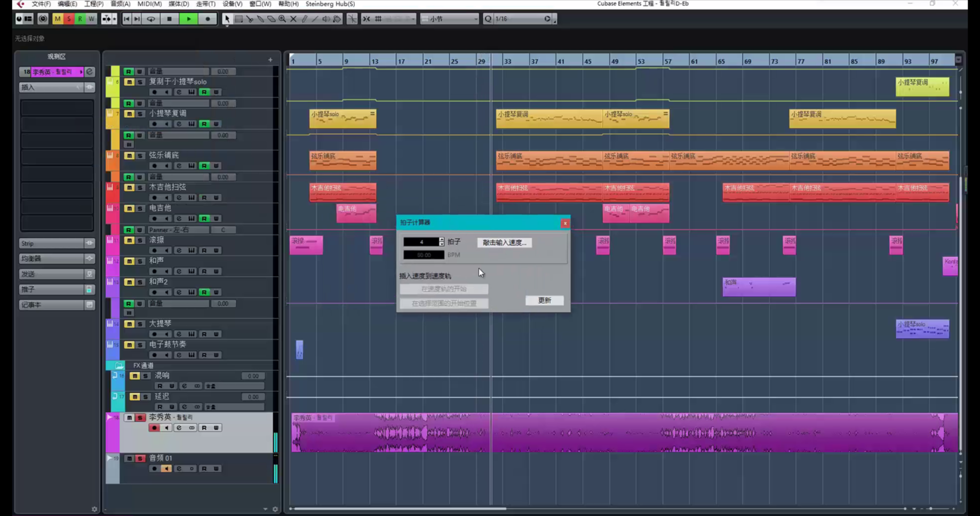This screenshot has height=516, width=980.
Task: Go to next marker in transport
Action: [x=137, y=19]
